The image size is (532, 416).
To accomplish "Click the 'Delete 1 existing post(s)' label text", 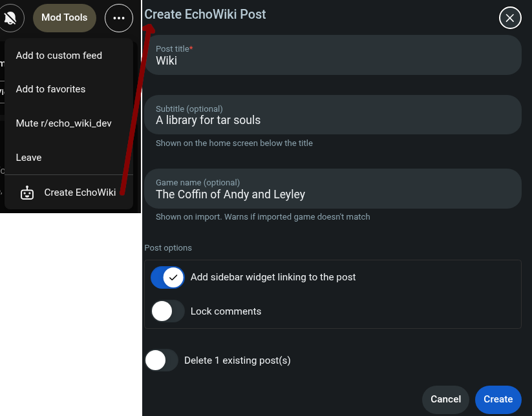I will pos(237,360).
